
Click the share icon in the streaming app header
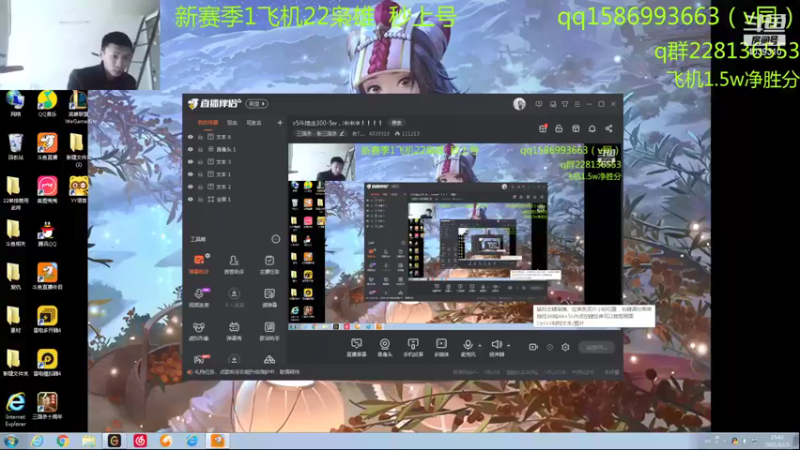coord(609,129)
